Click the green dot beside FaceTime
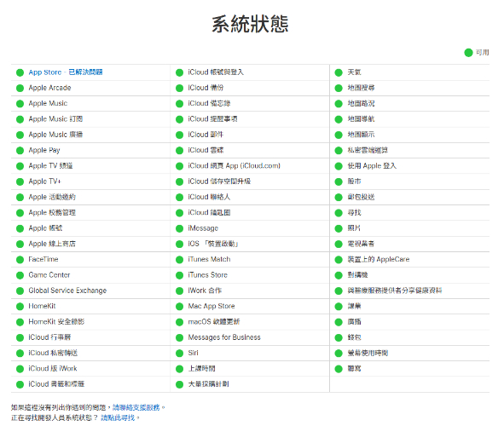 point(20,259)
